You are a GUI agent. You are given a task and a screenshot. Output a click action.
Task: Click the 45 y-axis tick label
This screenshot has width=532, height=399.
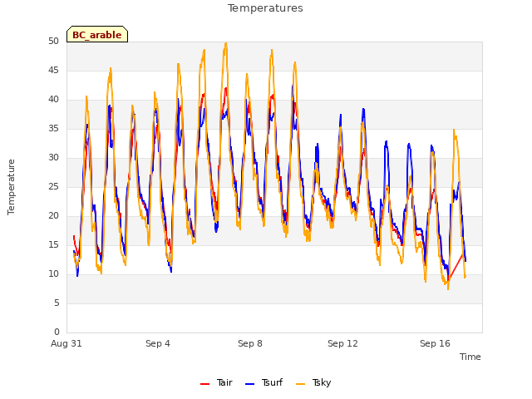(53, 70)
